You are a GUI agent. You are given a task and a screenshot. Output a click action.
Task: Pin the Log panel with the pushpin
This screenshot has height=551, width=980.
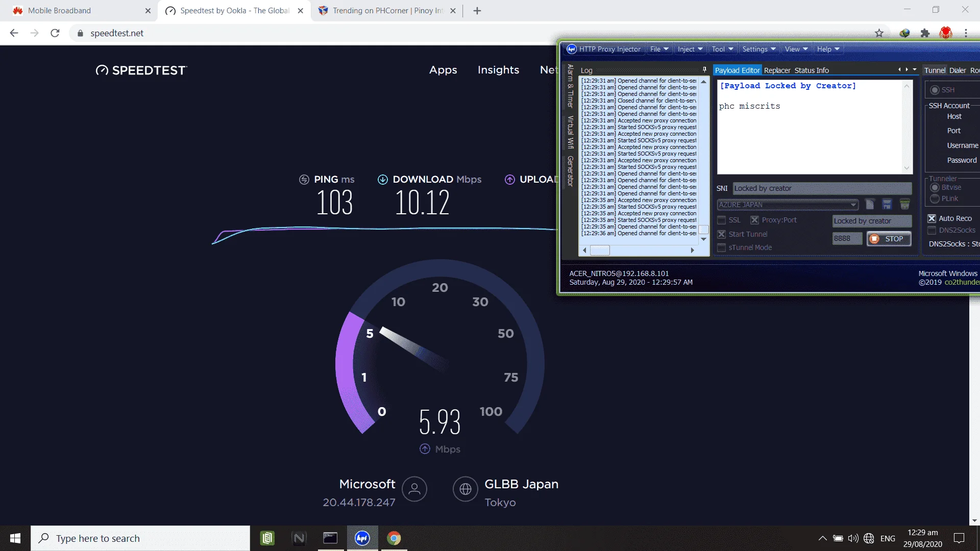coord(704,70)
